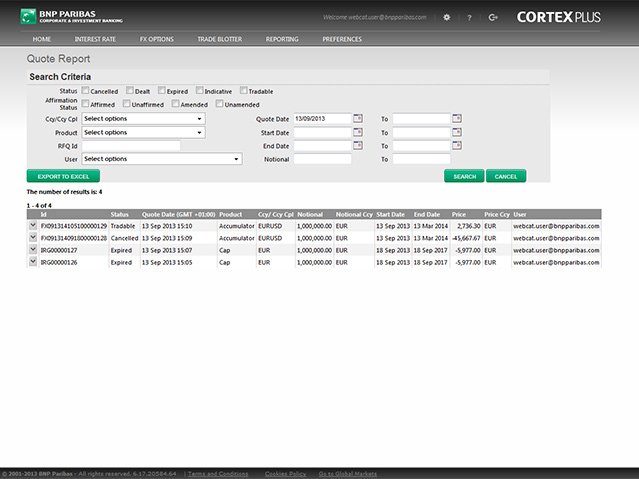The height and width of the screenshot is (479, 639).
Task: Click the EXPORT TO EXCEL button
Action: click(x=63, y=176)
